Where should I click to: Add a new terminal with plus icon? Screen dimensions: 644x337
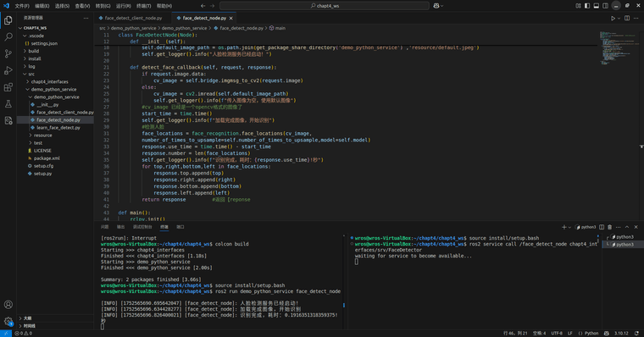click(x=563, y=227)
